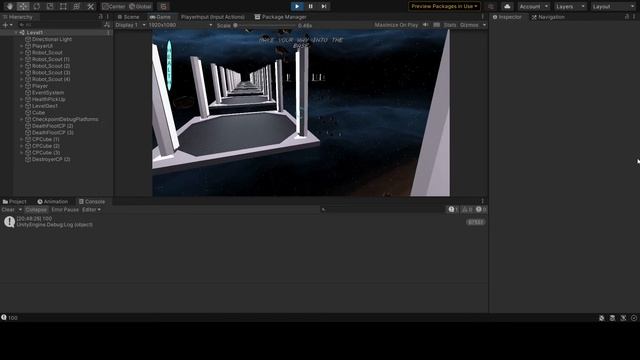Collapse the Level1 scene in the Hierarchy
Screen dimensions: 640x360
(x=16, y=32)
